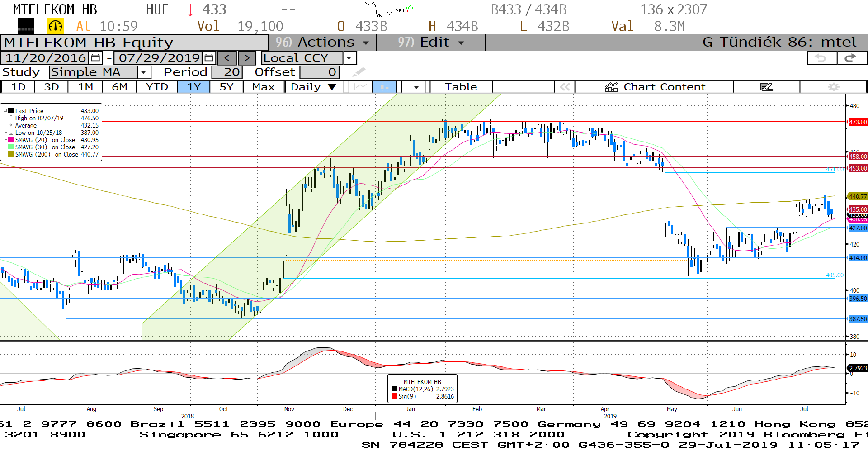Click the 427.00 blue price level label

(x=857, y=228)
